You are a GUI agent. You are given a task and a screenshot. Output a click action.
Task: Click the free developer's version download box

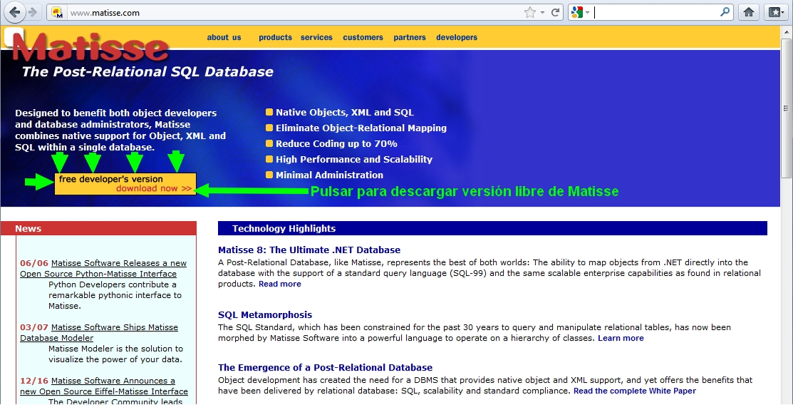[x=125, y=184]
